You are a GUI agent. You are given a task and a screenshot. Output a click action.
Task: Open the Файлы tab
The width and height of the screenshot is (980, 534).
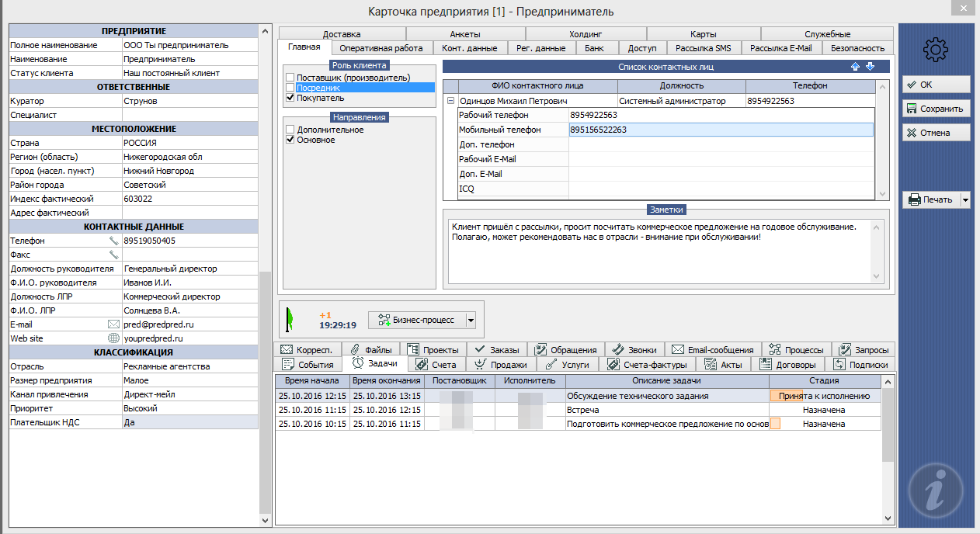click(x=371, y=350)
